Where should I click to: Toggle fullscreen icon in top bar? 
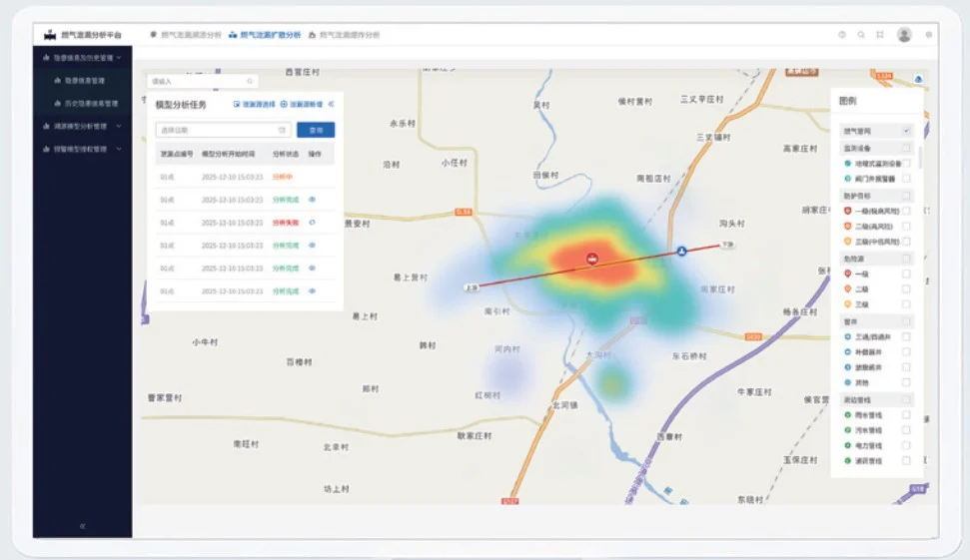coord(880,35)
